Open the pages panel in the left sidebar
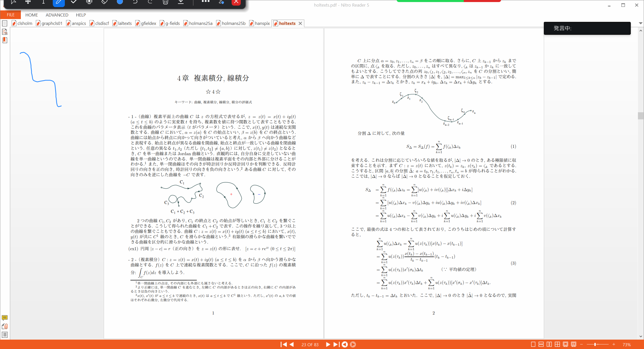 click(5, 23)
